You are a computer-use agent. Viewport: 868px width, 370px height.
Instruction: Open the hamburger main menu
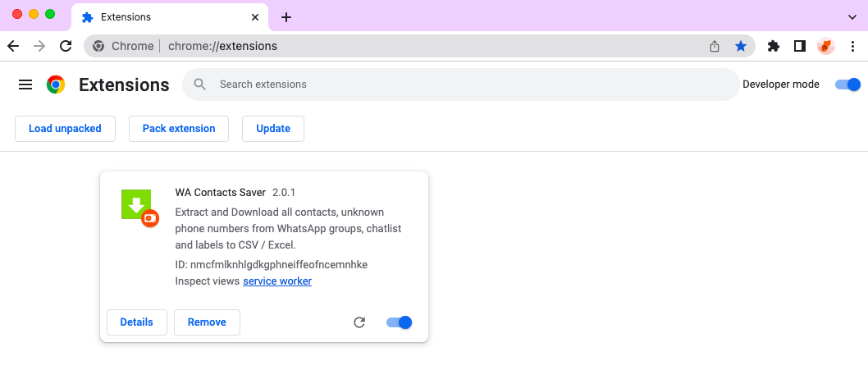pyautogui.click(x=25, y=85)
